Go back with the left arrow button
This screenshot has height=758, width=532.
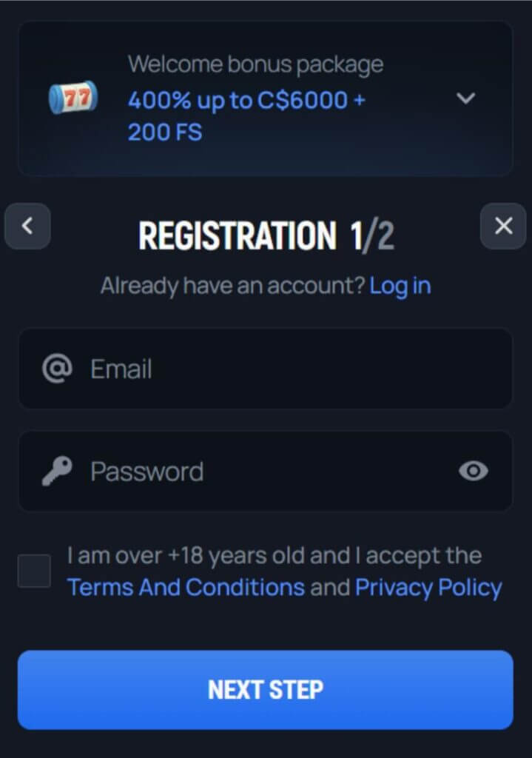click(x=27, y=226)
